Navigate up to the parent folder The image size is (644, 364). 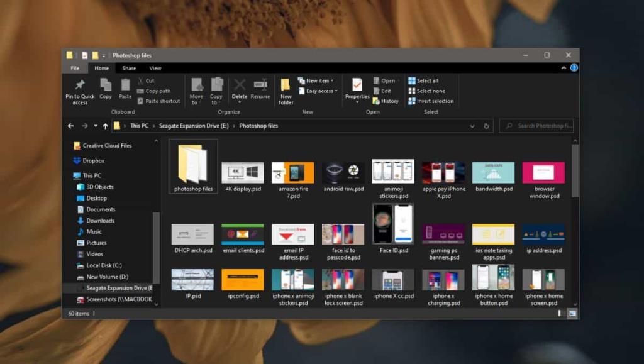(104, 126)
